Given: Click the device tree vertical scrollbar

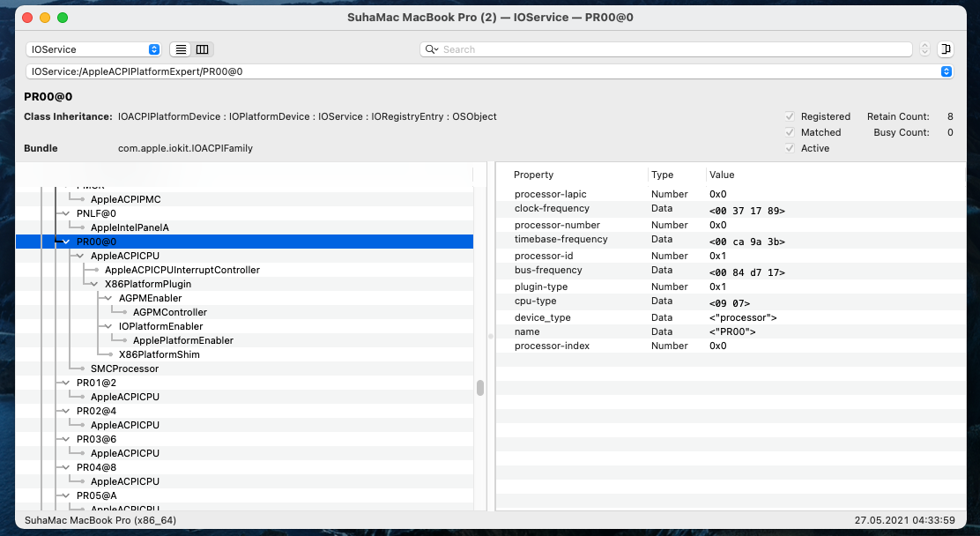Looking at the screenshot, I should click(480, 388).
